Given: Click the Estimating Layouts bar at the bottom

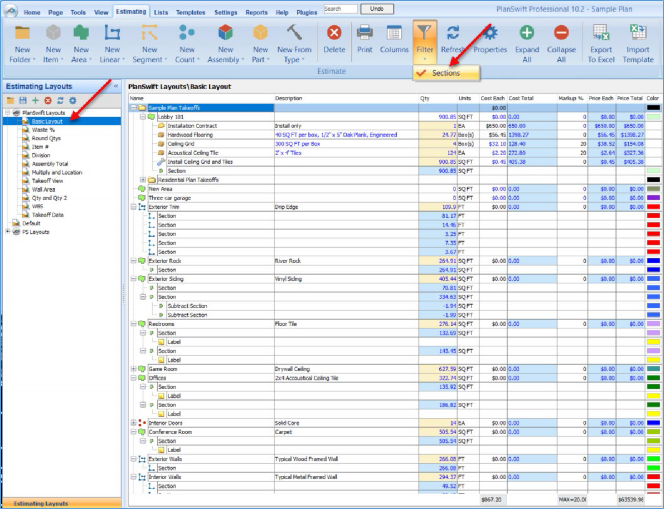Looking at the screenshot, I should tap(62, 503).
